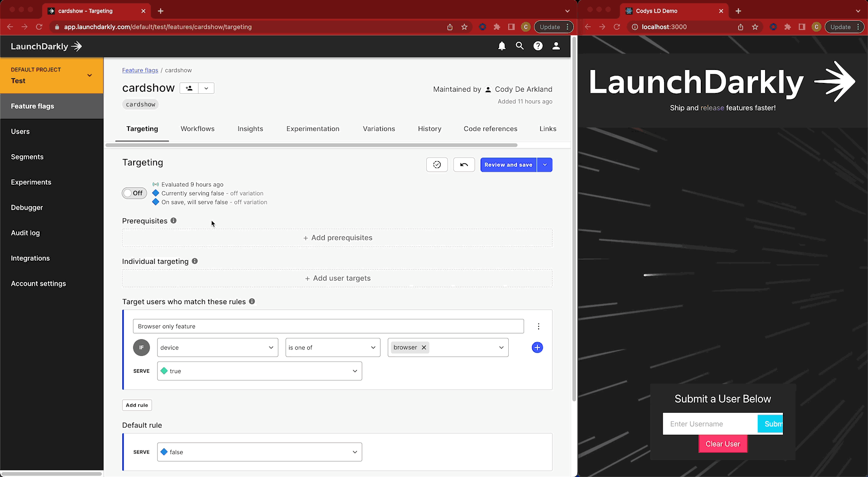
Task: Click the undo changes arrow button
Action: coord(464,165)
